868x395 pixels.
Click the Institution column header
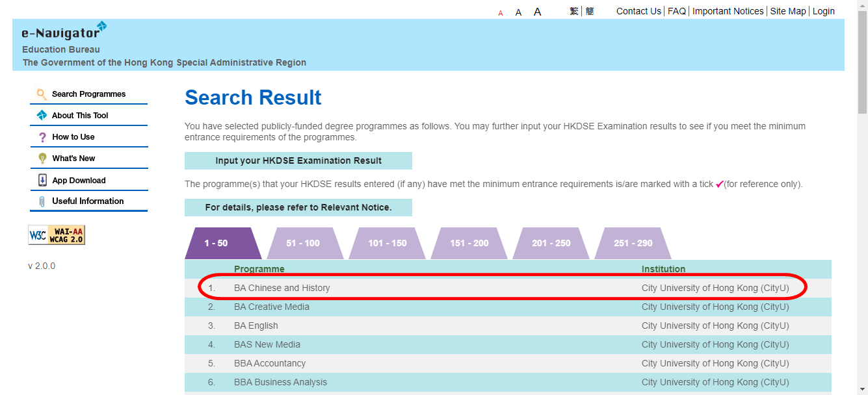[664, 269]
